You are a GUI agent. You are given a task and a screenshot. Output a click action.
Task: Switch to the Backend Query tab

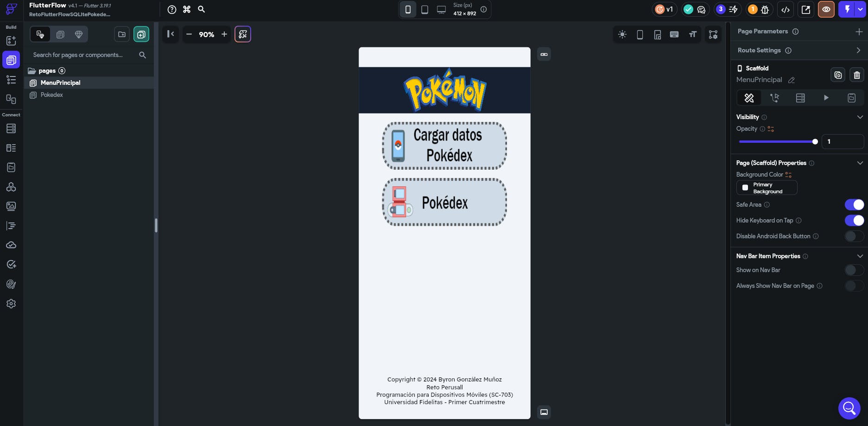pos(800,98)
